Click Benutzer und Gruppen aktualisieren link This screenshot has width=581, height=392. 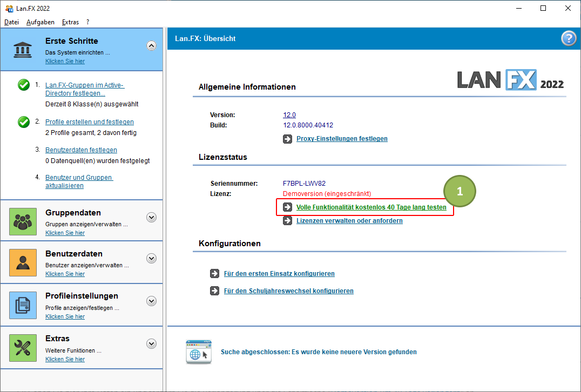[x=79, y=181]
